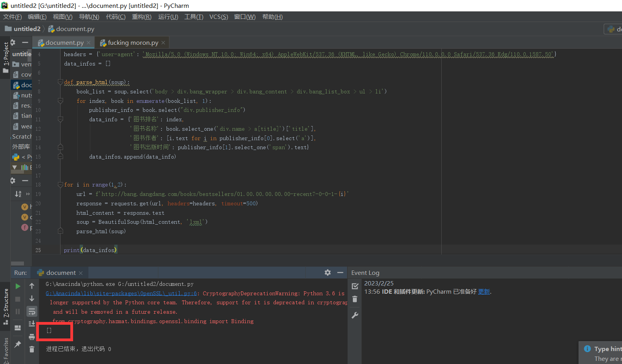Open Run panel settings gear
This screenshot has width=622, height=364.
tap(328, 273)
